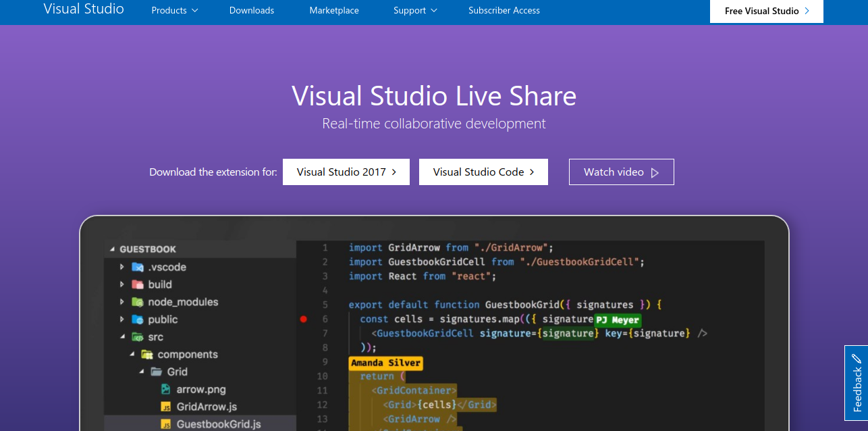Click the PJ Meyer collaborator label
Viewport: 868px width, 431px height.
click(617, 320)
